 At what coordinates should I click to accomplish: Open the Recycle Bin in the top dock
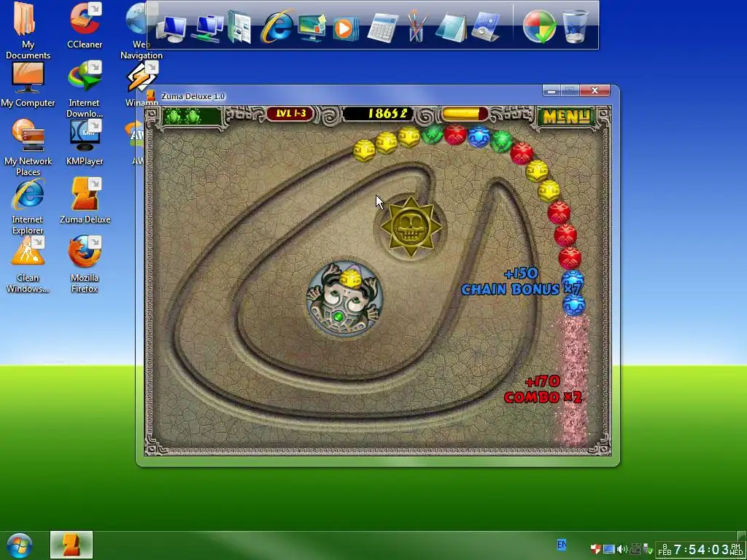point(575,27)
